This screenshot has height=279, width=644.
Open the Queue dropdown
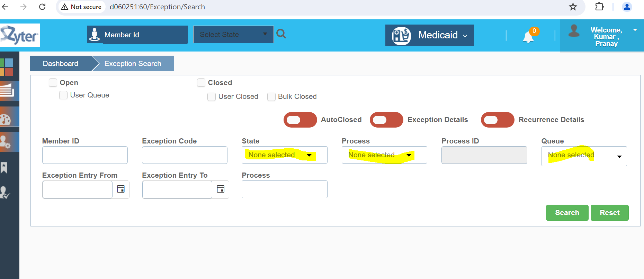click(x=584, y=156)
